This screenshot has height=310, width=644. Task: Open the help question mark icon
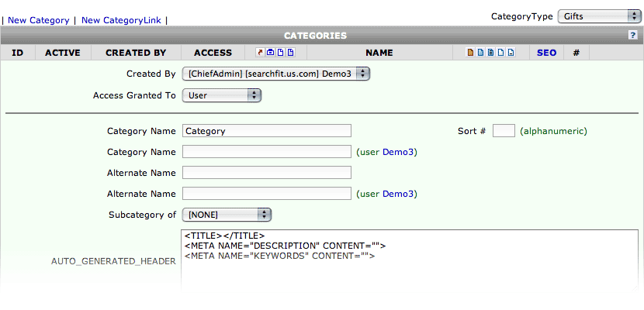[633, 36]
